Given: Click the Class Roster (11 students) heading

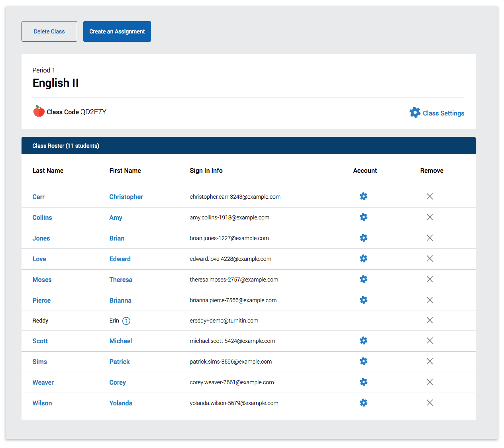Looking at the screenshot, I should coord(66,146).
